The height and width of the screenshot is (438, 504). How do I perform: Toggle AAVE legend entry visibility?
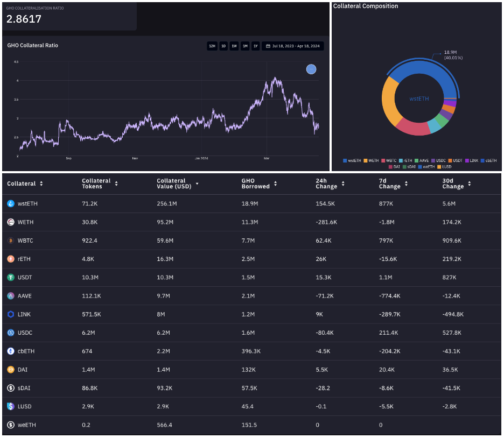pyautogui.click(x=422, y=160)
